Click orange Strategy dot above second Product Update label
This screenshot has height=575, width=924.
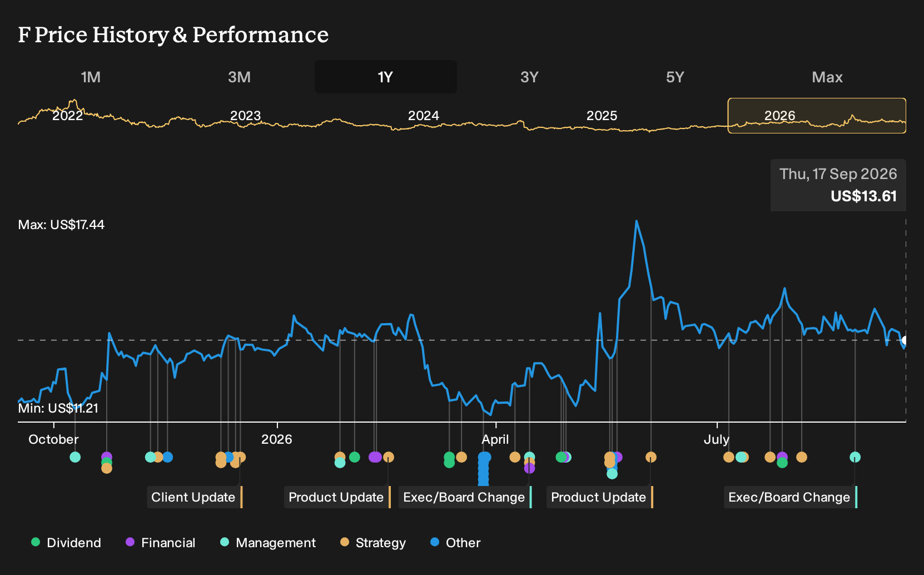point(651,457)
